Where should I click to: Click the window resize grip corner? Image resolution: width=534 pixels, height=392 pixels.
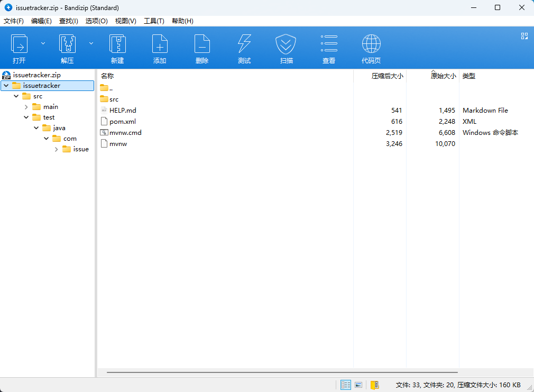point(530,388)
